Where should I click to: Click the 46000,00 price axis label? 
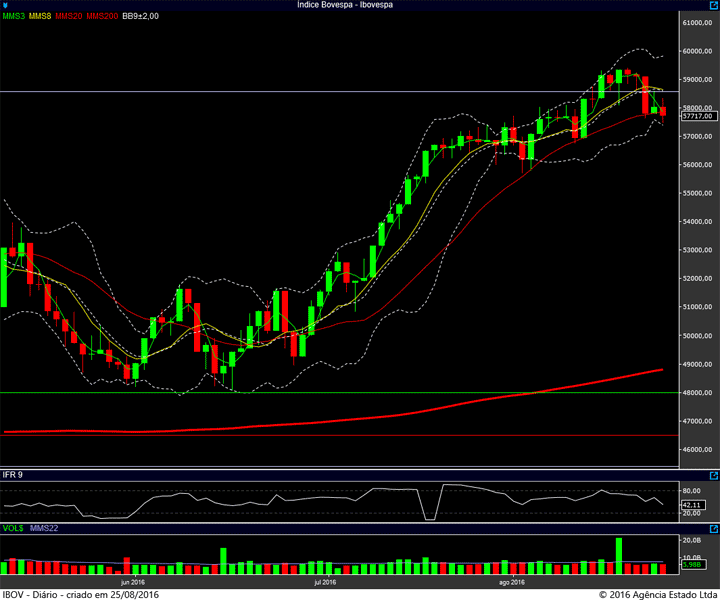click(698, 450)
